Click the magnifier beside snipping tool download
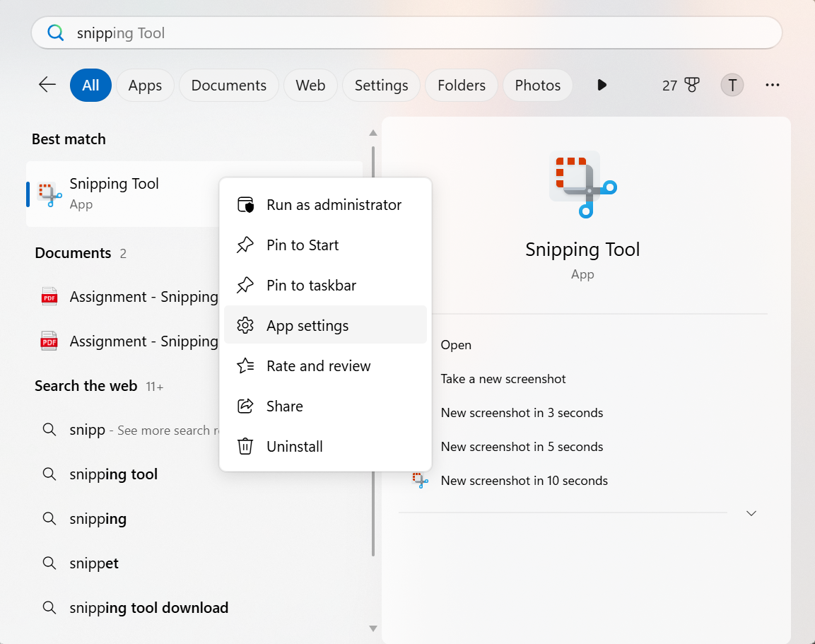The image size is (815, 644). (49, 608)
